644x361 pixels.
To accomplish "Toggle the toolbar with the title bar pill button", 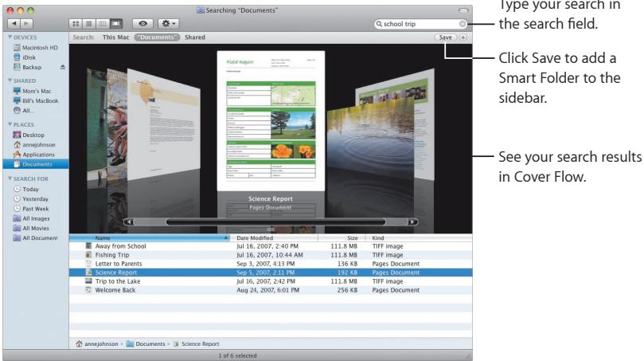I will point(463,10).
